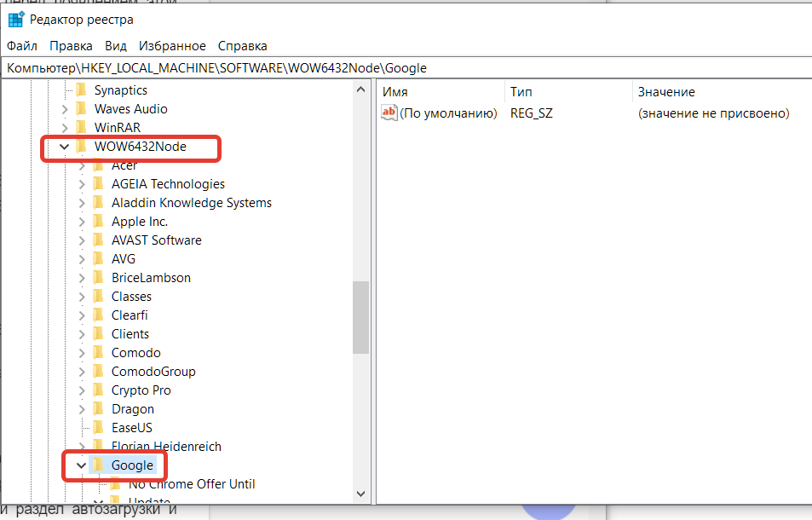This screenshot has height=520, width=812.
Task: Select the Google folder icon
Action: (x=98, y=465)
